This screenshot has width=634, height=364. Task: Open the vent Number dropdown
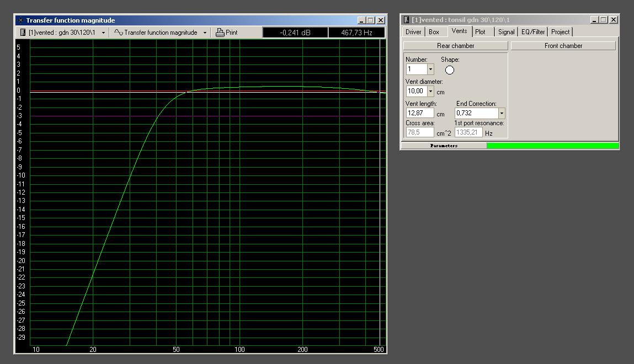430,69
